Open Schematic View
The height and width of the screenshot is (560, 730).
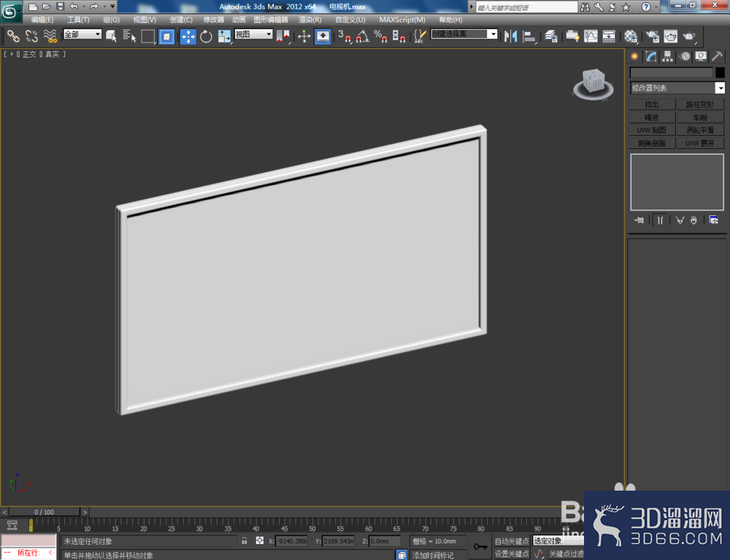tap(609, 37)
